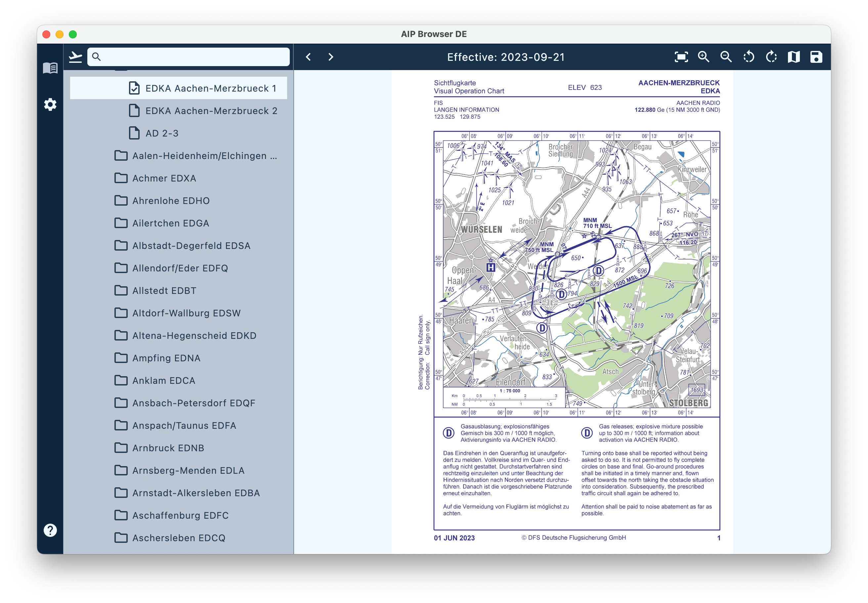Open the AD 2-3 document
868x603 pixels.
coord(162,133)
